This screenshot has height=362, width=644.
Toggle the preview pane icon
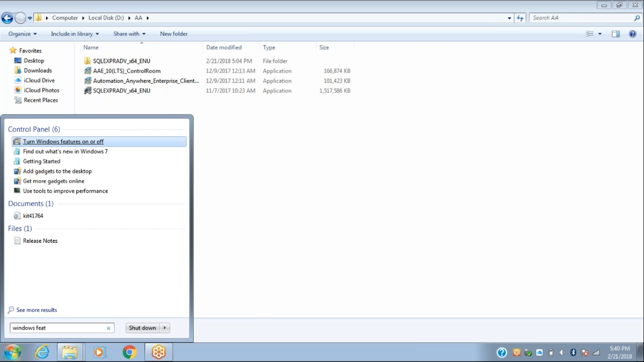tap(616, 34)
